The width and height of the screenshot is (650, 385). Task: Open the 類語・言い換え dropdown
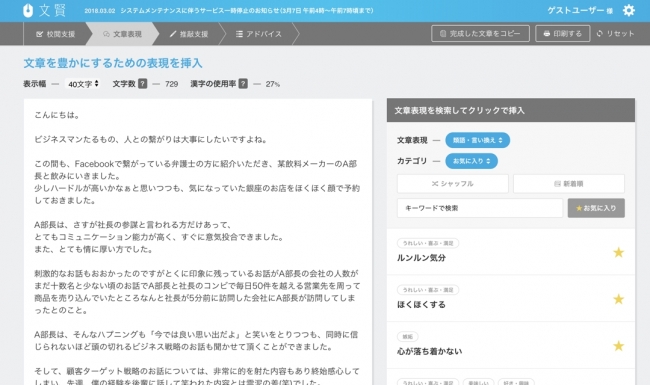point(478,140)
